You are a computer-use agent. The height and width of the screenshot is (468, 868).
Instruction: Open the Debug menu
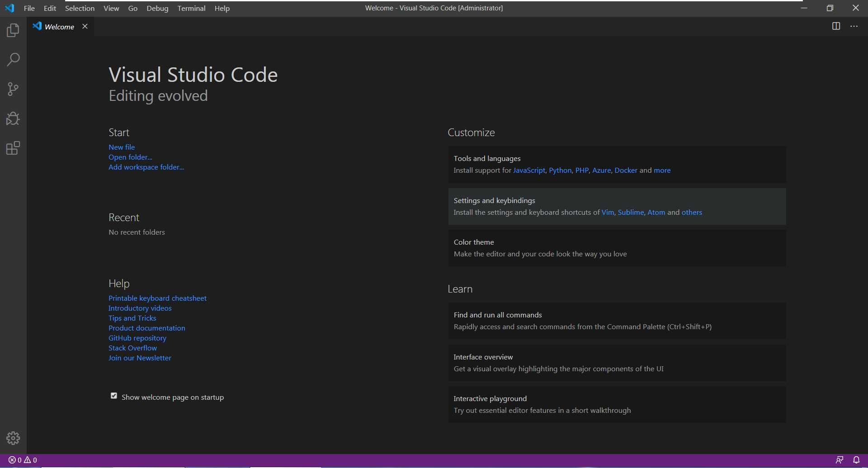pyautogui.click(x=157, y=8)
